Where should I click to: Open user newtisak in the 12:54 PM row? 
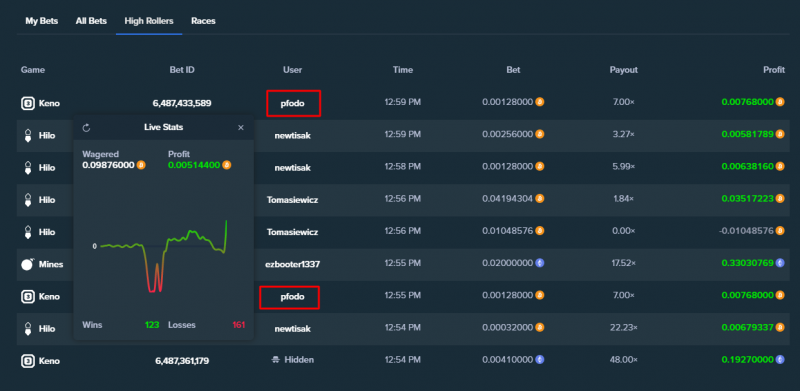pos(292,329)
